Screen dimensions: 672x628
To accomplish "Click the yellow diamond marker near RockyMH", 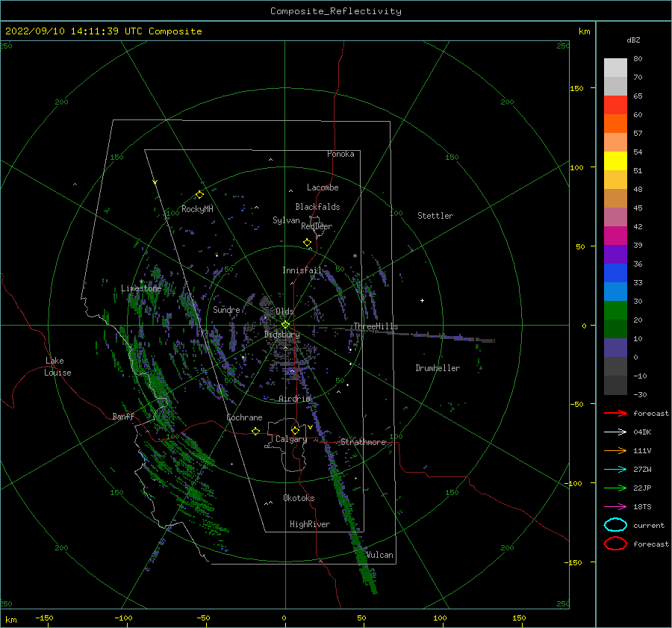I will point(199,195).
